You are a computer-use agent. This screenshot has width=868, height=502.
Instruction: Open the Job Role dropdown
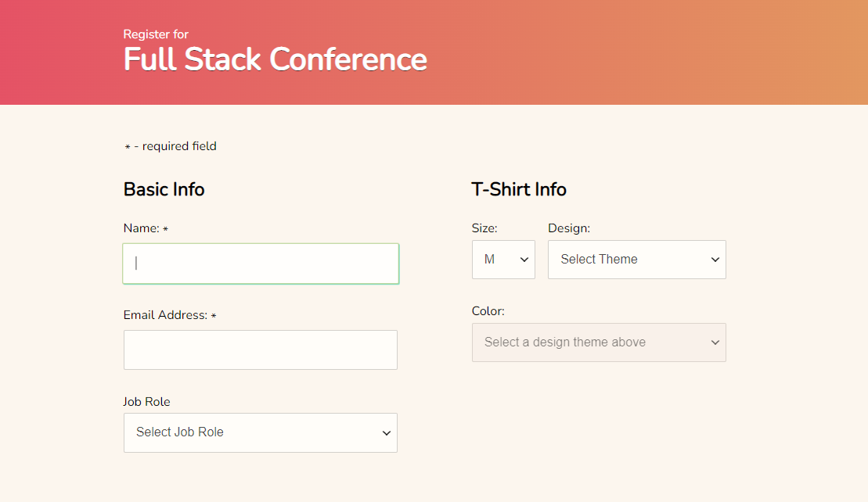(260, 432)
